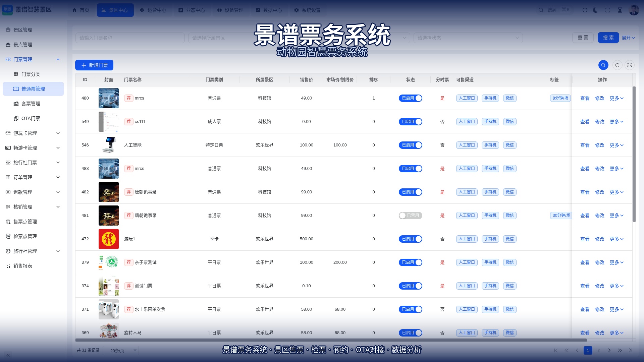Click the top search magnifier icon
Screen dimensions: 644x362
(x=541, y=10)
